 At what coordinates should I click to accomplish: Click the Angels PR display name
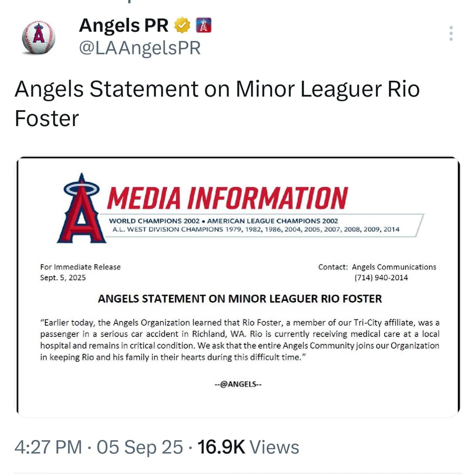tap(123, 25)
